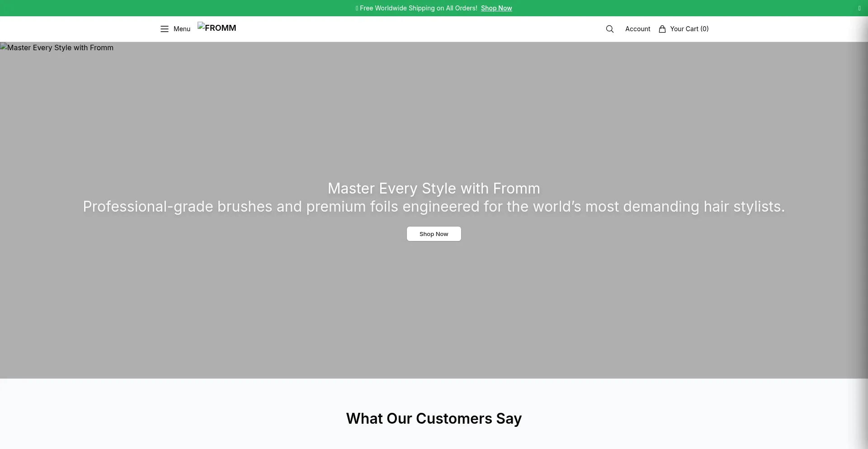
Task: Open Your Cart (0)
Action: point(689,29)
